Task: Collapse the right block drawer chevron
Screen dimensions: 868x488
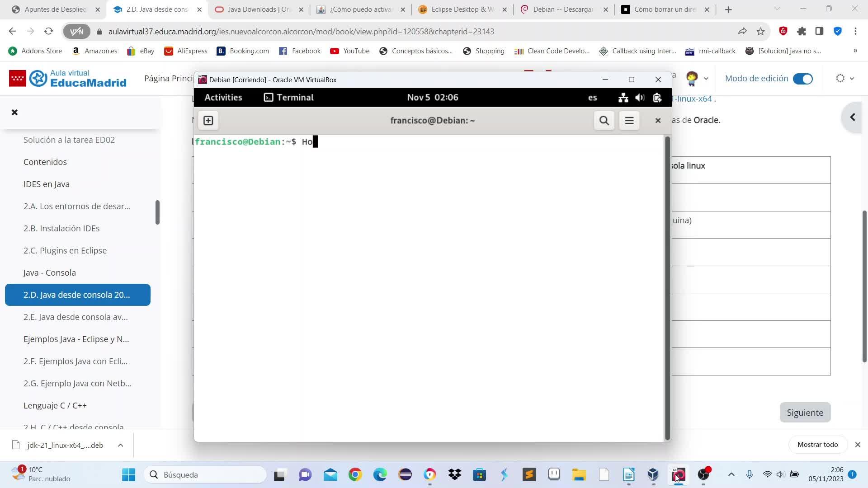Action: tap(853, 117)
